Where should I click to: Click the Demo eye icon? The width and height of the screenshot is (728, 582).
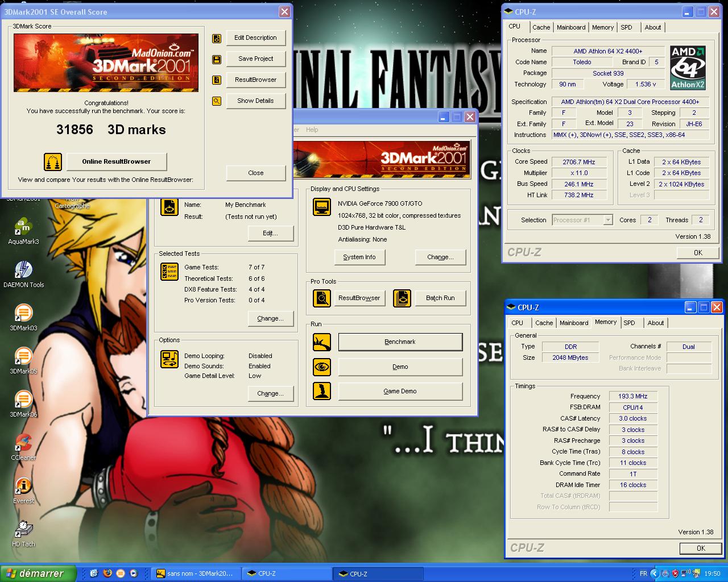322,367
